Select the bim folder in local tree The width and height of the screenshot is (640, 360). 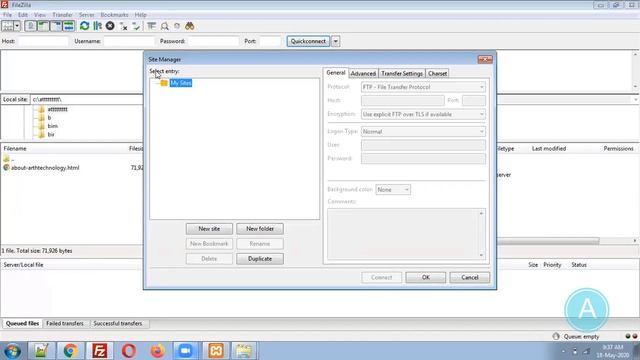pos(53,126)
